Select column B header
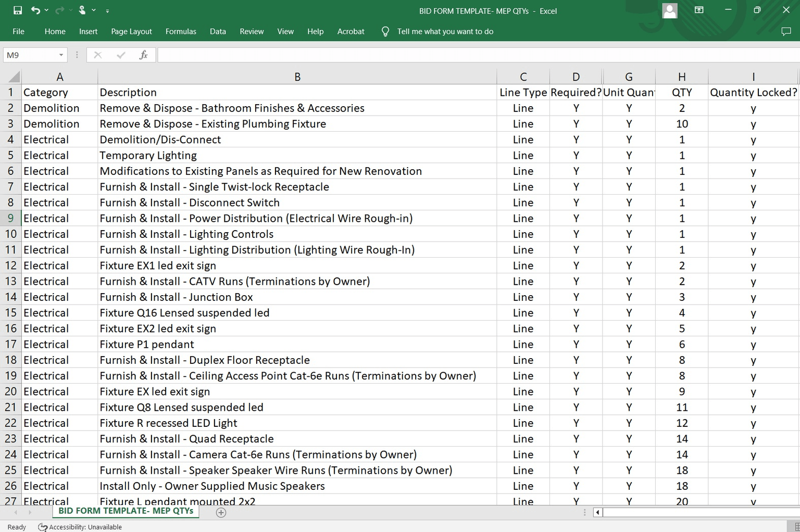 tap(297, 77)
